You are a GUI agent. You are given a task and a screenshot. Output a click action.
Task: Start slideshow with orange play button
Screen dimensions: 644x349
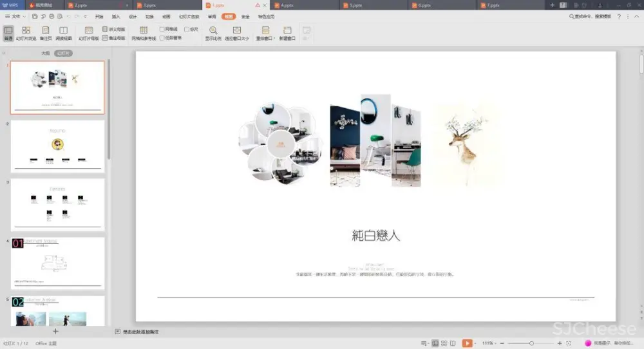point(467,343)
